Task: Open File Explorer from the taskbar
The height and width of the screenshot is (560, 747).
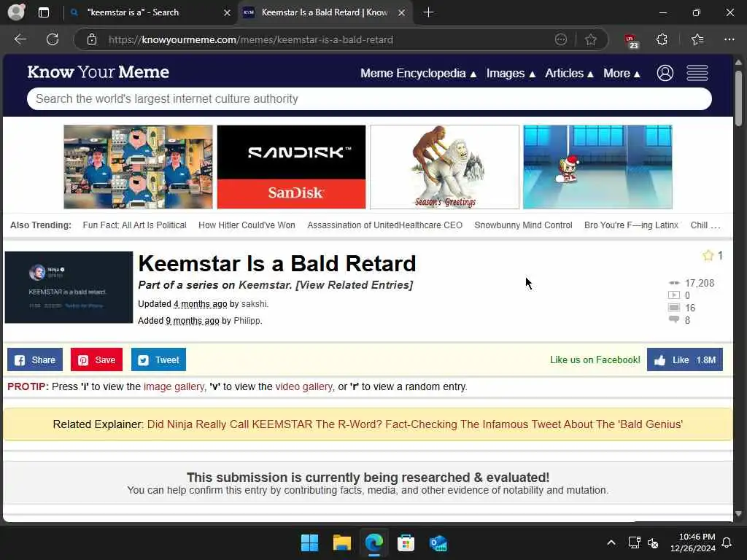Action: coord(341,542)
